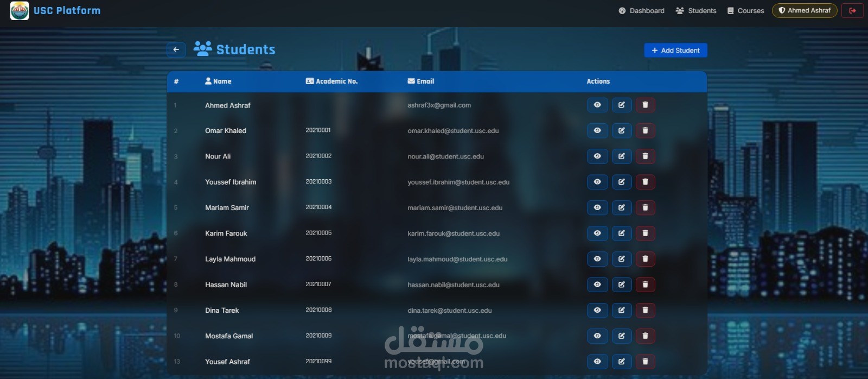Open the Ahmed Ashraf profile badge

(805, 10)
